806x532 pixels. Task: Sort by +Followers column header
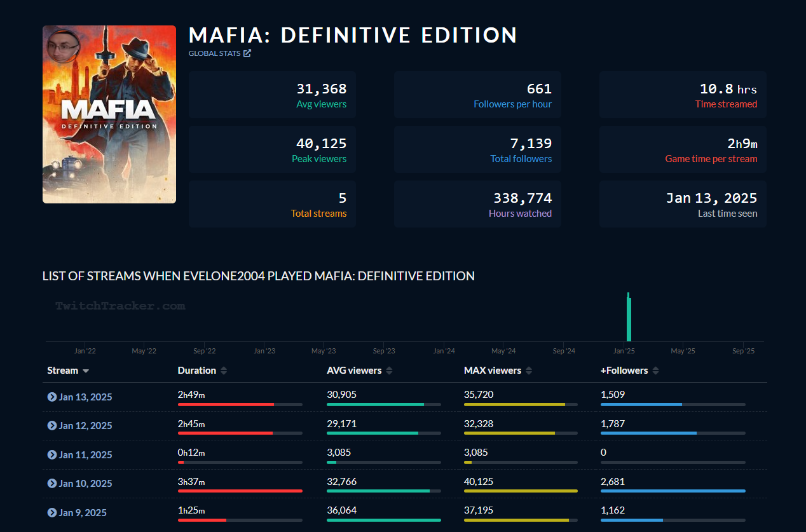point(629,371)
